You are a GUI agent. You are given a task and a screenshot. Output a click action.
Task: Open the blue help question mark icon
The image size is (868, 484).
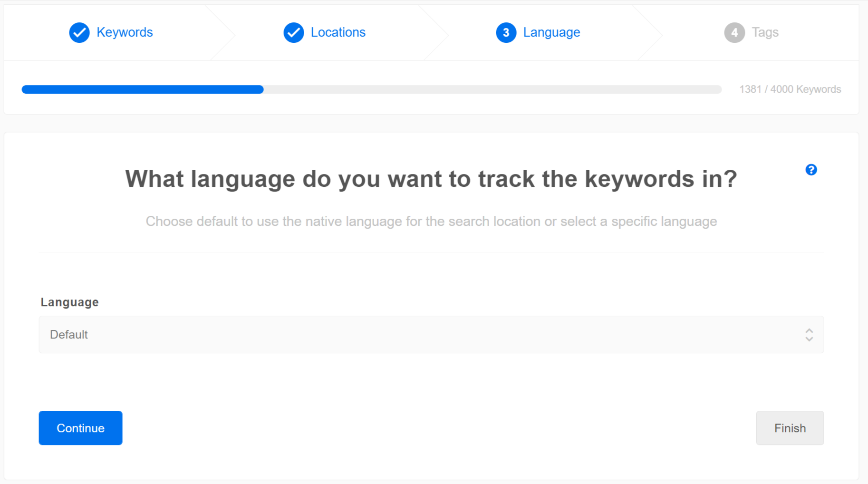[811, 170]
